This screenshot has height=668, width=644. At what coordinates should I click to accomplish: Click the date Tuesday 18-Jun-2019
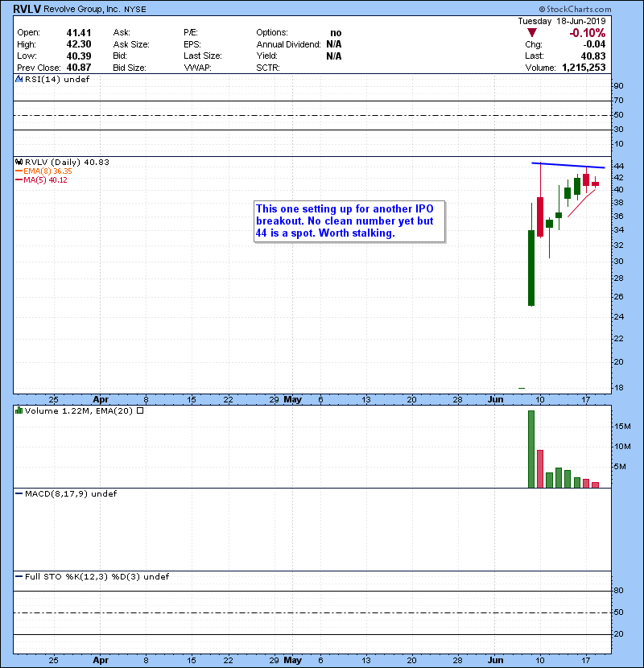(x=562, y=21)
